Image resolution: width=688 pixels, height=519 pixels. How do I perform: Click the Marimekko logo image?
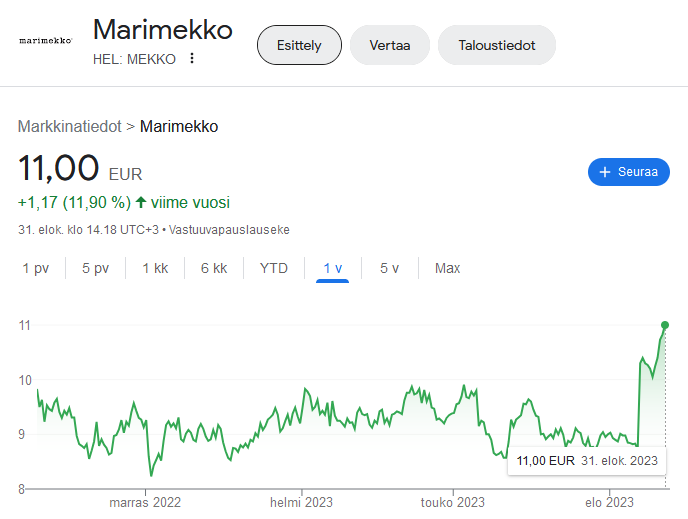tap(46, 41)
